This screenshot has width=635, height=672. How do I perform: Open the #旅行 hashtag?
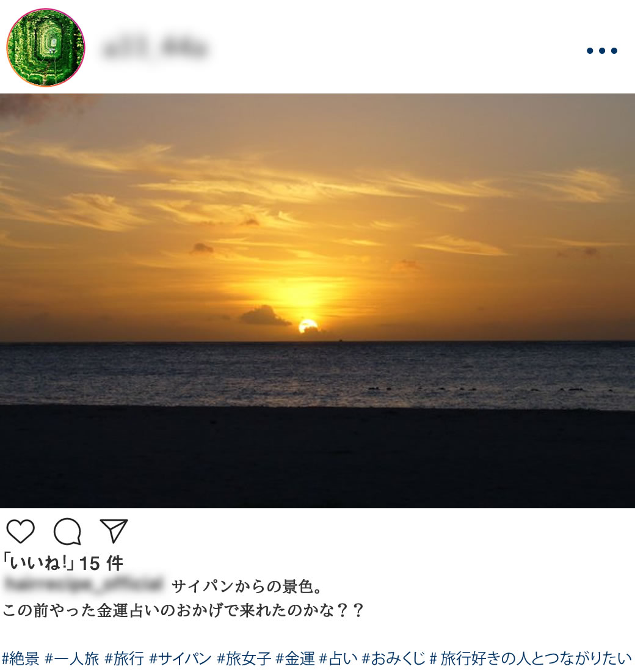[x=124, y=659]
